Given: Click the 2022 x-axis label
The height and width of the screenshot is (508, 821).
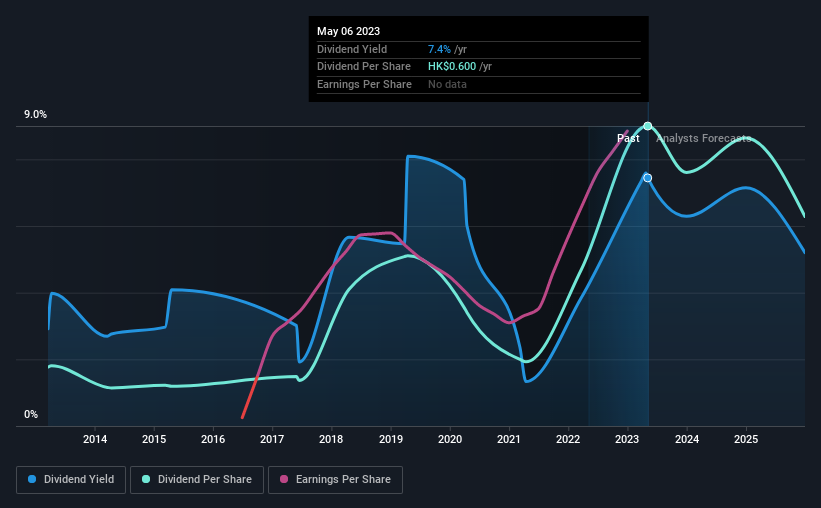Looking at the screenshot, I should (x=568, y=439).
